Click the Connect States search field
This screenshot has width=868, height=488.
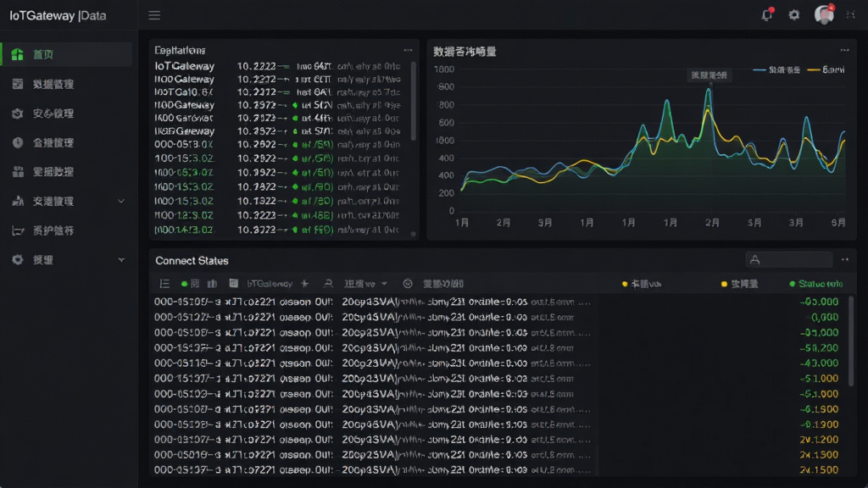[x=789, y=259]
